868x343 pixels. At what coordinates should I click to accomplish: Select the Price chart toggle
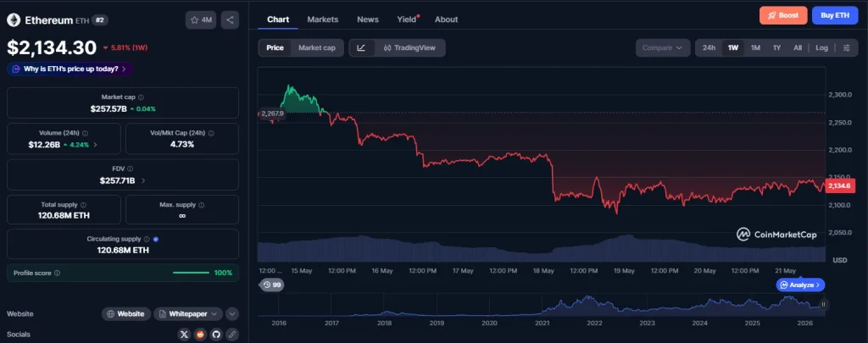(275, 47)
